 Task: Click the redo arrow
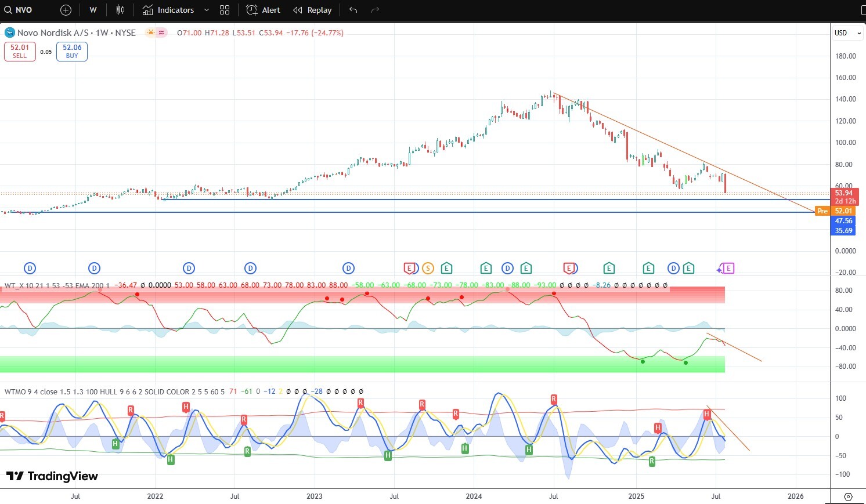tap(375, 10)
